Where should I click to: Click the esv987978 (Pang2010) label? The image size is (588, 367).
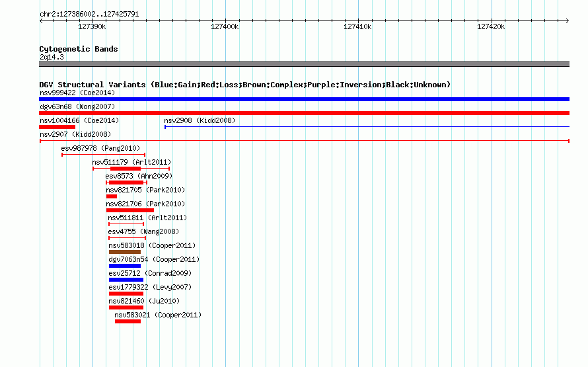coord(100,148)
